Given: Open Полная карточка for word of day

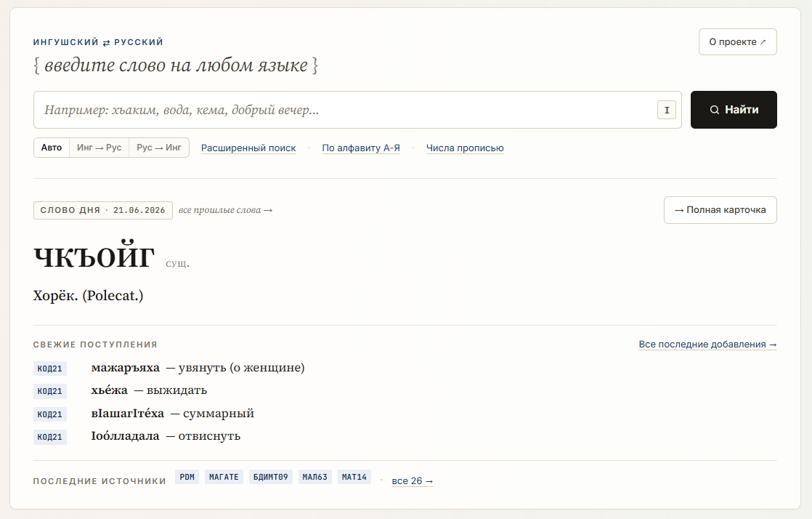Looking at the screenshot, I should click(x=720, y=210).
